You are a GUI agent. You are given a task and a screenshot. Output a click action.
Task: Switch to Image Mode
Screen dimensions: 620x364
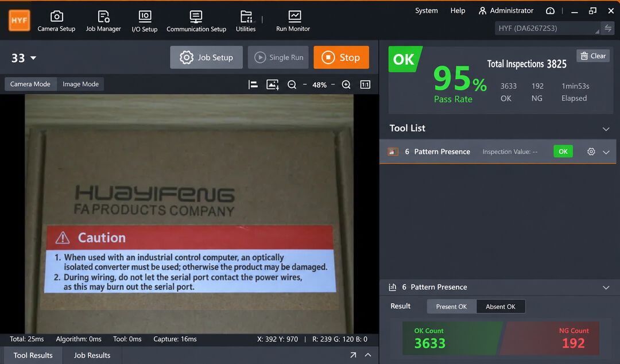(x=81, y=84)
